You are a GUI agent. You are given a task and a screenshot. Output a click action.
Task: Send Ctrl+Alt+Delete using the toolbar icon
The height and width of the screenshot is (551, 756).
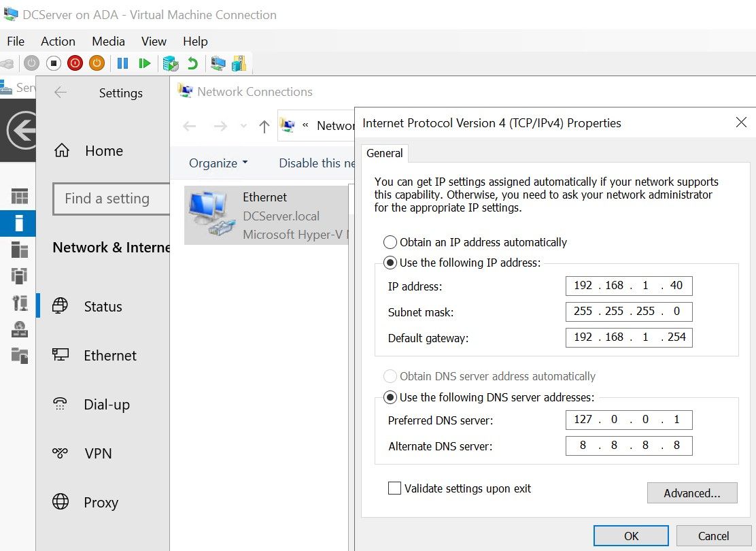(7, 63)
